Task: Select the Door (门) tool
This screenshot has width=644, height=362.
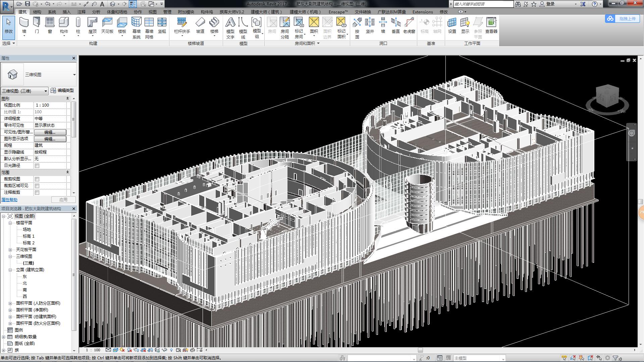Action: (x=37, y=26)
